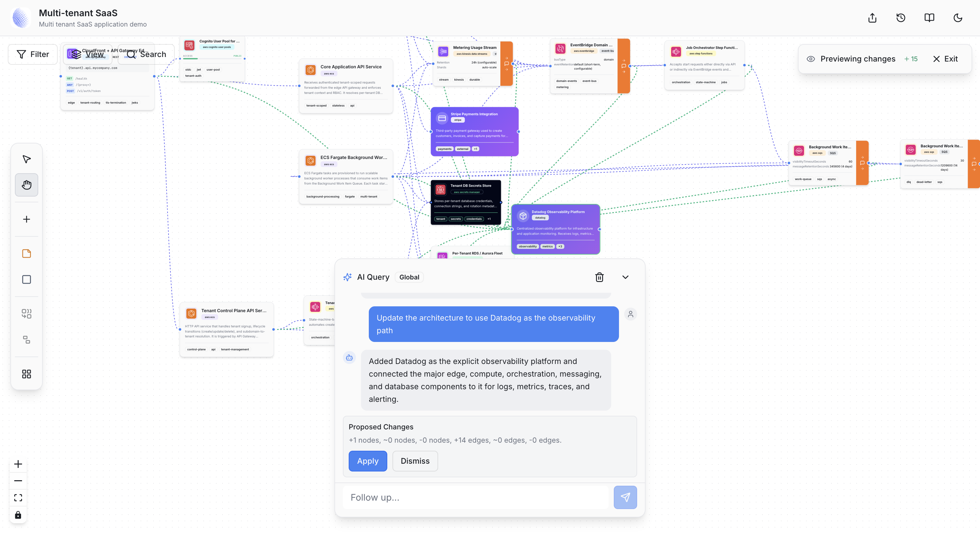Open the share/export icon in the header
The height and width of the screenshot is (533, 980).
(x=872, y=18)
